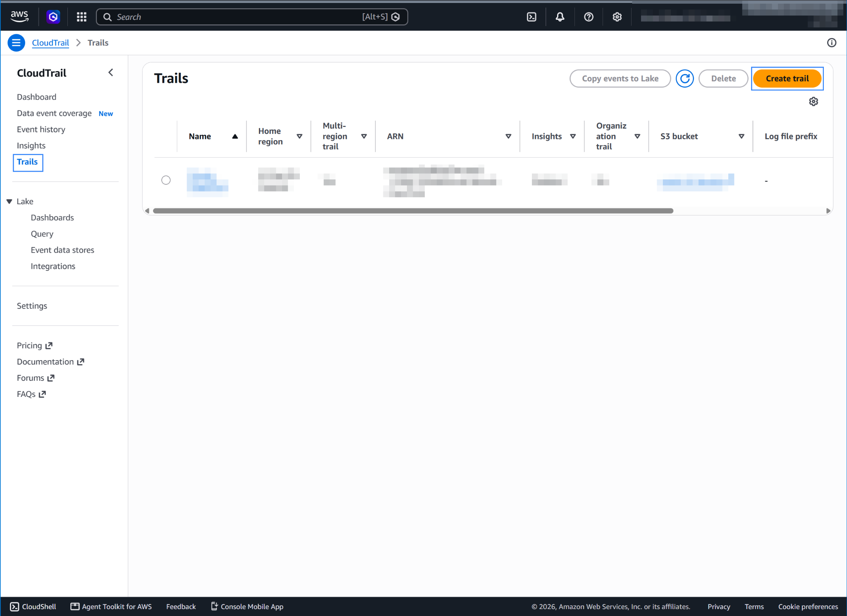Refresh the trails list
Image resolution: width=847 pixels, height=616 pixels.
pyautogui.click(x=684, y=79)
